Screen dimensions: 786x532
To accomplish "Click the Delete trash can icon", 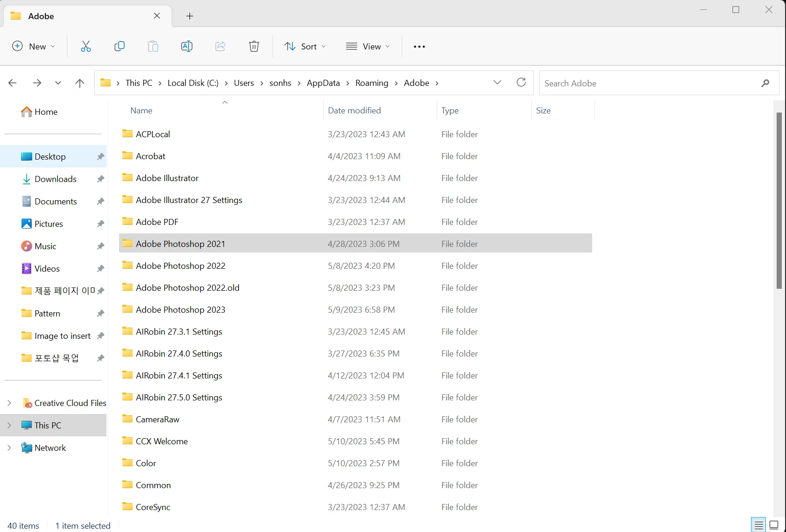I will tap(254, 46).
